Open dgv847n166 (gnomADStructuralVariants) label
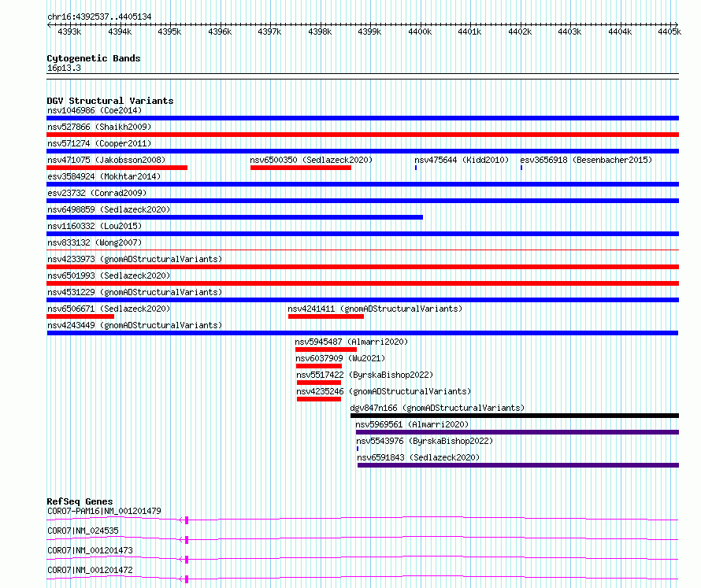701x588 pixels. click(437, 408)
